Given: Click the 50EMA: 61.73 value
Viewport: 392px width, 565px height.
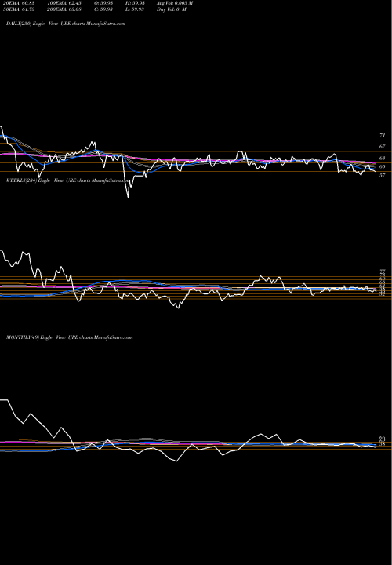Looking at the screenshot, I should coord(18,9).
